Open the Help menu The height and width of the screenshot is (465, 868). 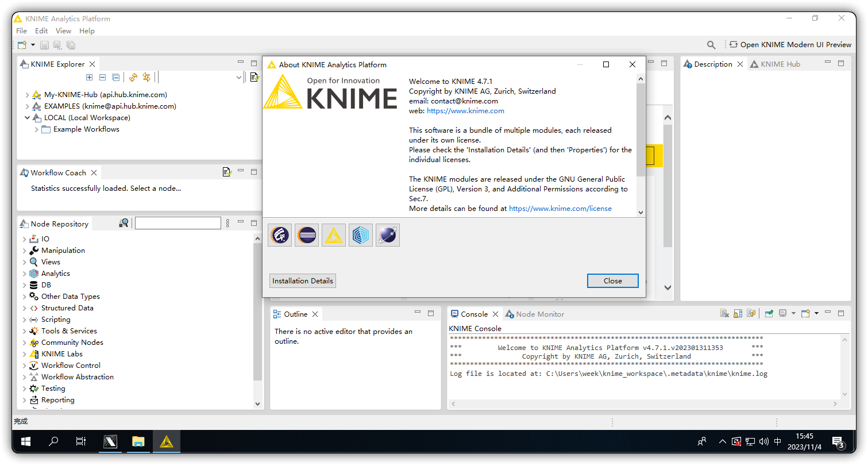pos(87,31)
